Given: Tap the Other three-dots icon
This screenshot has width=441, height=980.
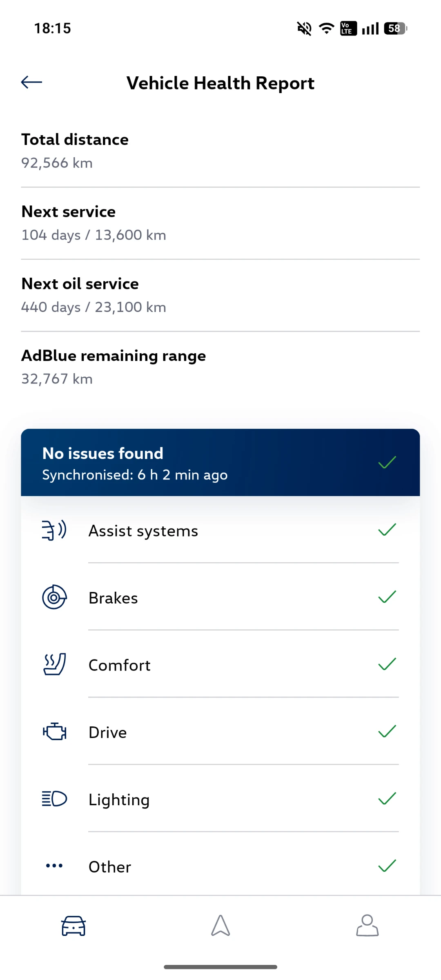Looking at the screenshot, I should (x=54, y=866).
